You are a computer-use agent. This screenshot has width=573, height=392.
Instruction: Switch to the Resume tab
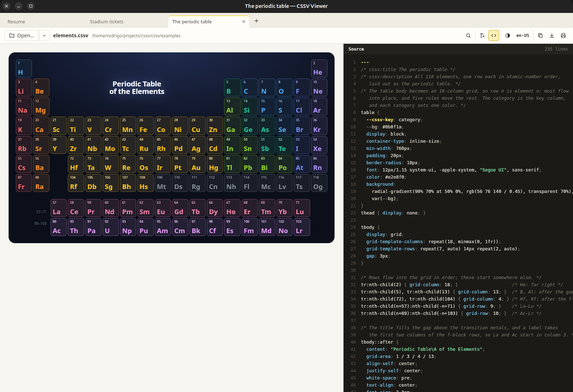(x=16, y=22)
